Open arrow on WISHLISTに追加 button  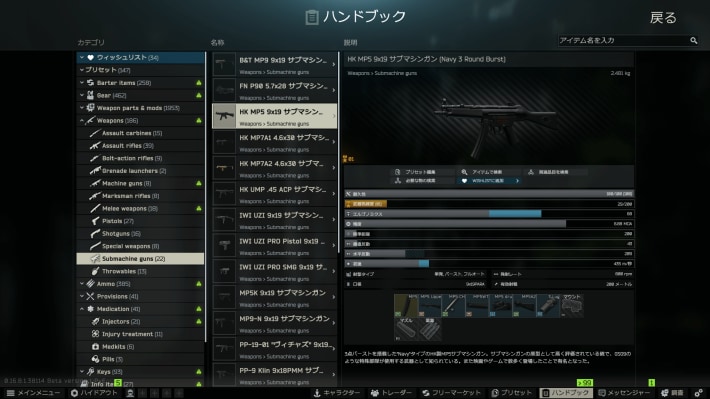pos(517,181)
